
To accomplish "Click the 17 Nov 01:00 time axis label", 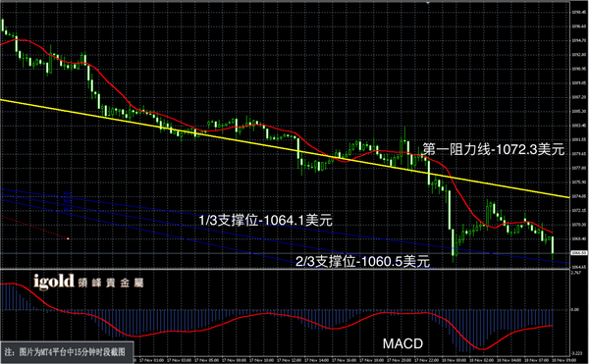I will 152,360.
